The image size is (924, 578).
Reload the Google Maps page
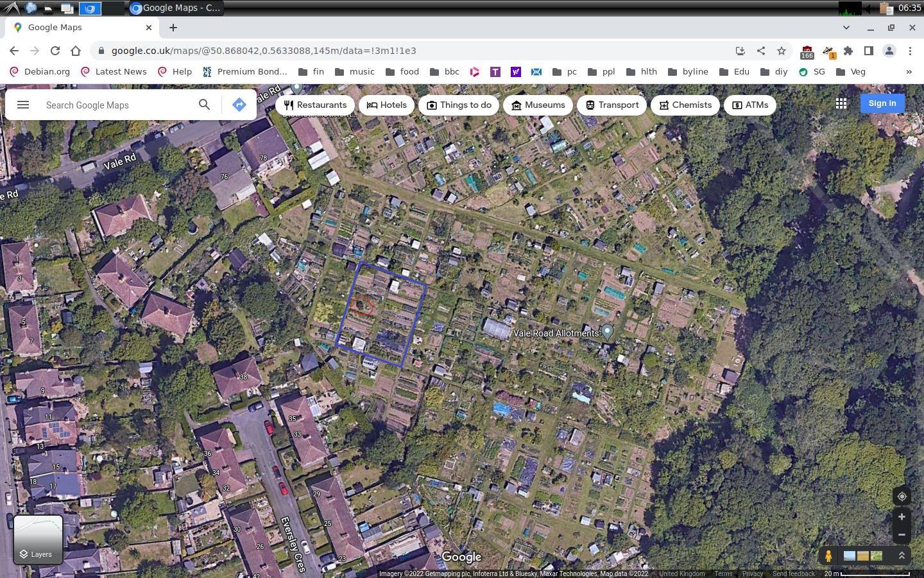[x=55, y=51]
